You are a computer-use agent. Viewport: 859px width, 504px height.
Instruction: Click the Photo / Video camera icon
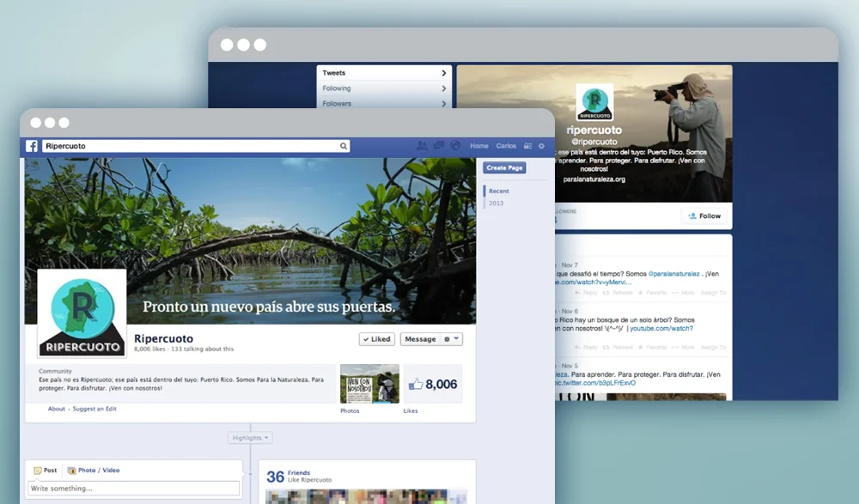(71, 471)
